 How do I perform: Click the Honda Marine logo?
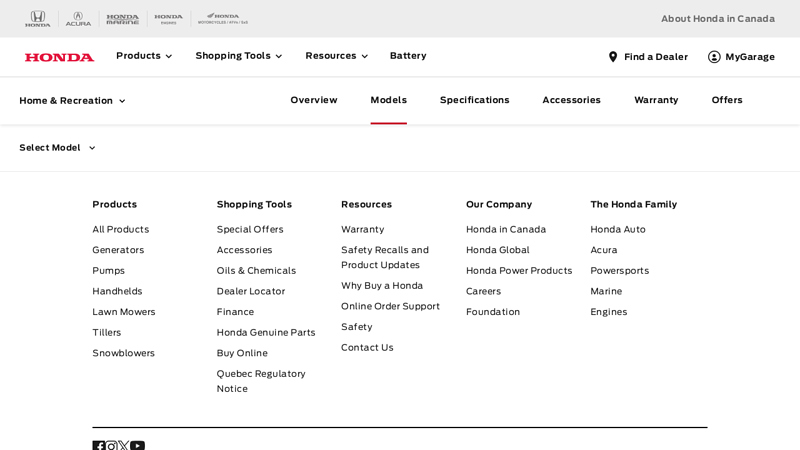(122, 18)
